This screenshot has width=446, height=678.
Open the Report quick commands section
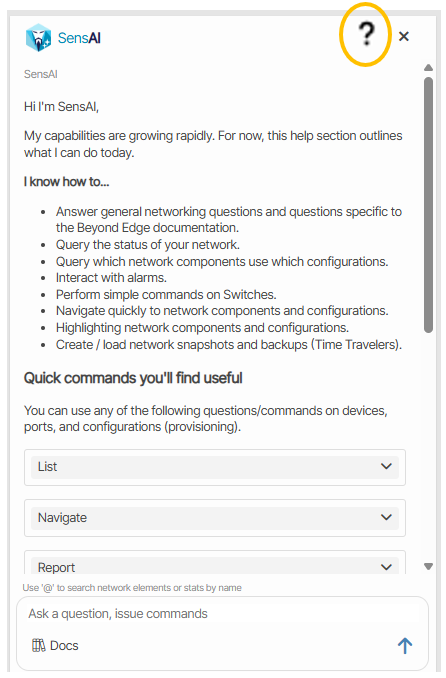tap(215, 566)
